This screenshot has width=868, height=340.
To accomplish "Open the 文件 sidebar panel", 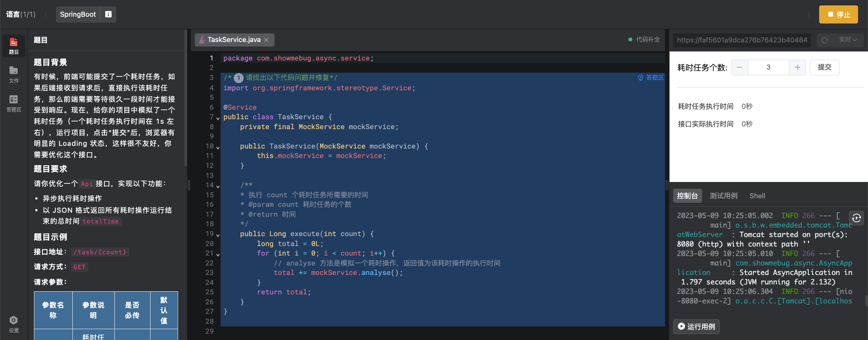I will click(14, 75).
